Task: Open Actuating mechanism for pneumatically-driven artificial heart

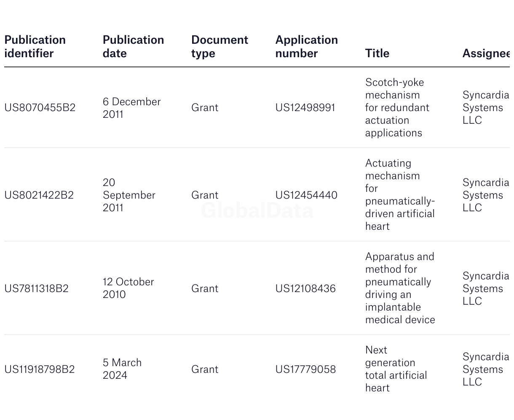Action: [399, 195]
